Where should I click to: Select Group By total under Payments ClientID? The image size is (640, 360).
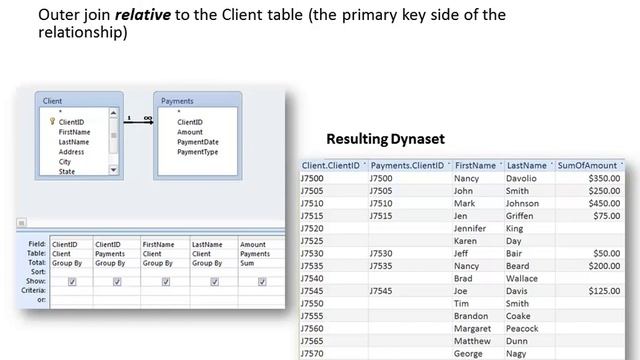117,263
